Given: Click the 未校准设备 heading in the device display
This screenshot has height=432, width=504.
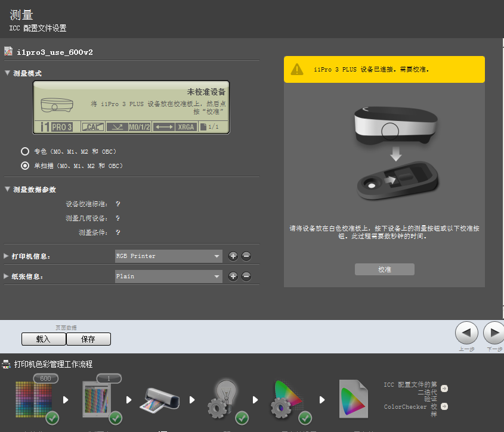Looking at the screenshot, I should coord(206,92).
